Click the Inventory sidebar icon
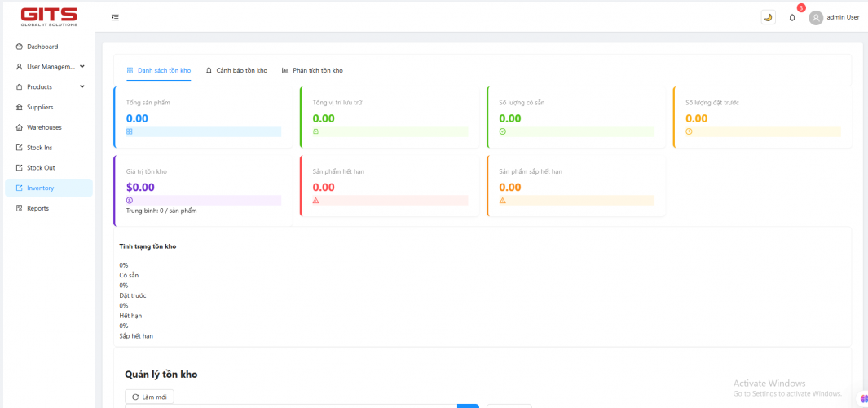Image resolution: width=868 pixels, height=408 pixels. pyautogui.click(x=20, y=188)
